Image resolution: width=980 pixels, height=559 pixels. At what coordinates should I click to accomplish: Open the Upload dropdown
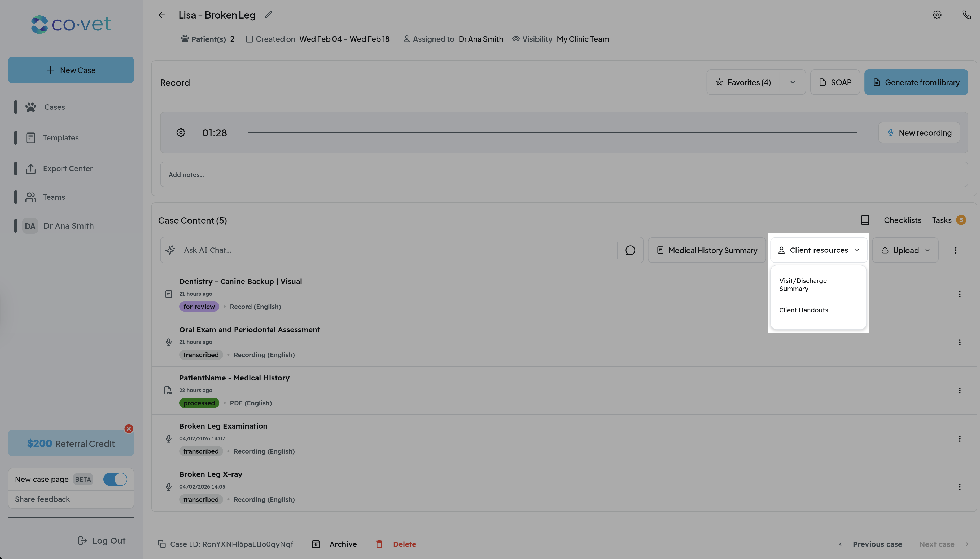(905, 250)
